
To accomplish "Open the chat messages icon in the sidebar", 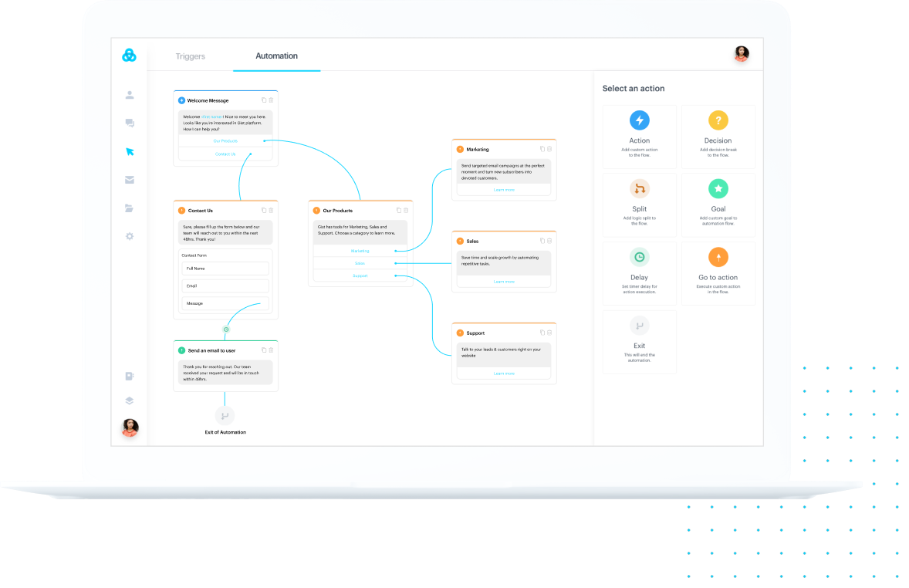I will click(130, 123).
